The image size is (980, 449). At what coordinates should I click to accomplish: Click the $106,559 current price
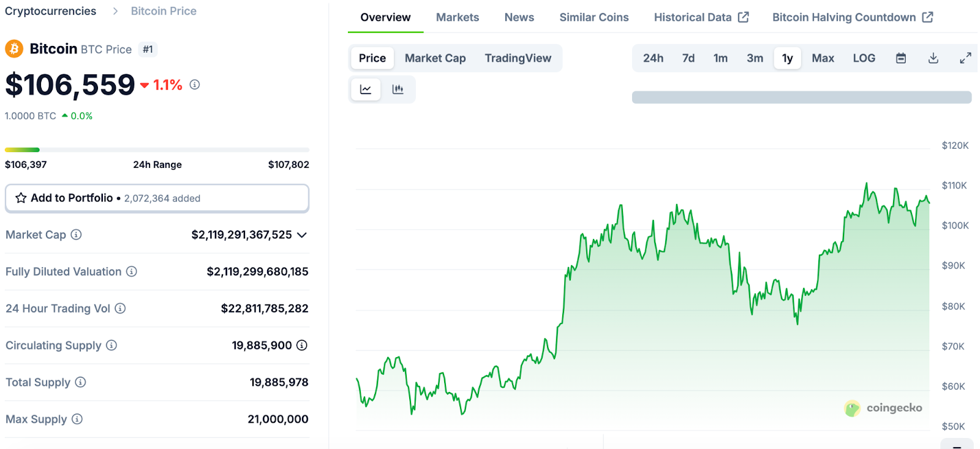70,85
